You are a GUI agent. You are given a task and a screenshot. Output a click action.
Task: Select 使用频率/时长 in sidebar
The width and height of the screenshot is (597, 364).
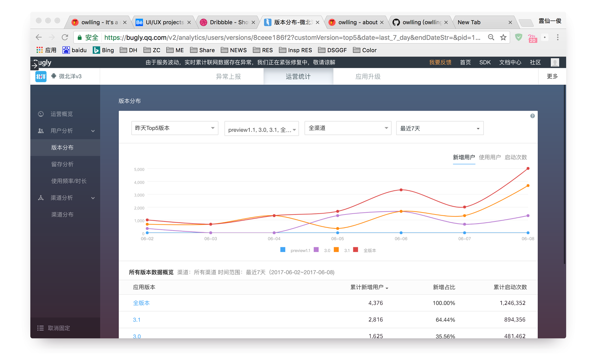69,181
